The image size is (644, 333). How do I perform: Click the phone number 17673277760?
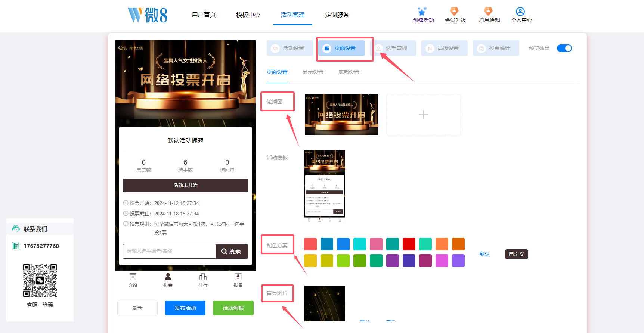point(41,246)
